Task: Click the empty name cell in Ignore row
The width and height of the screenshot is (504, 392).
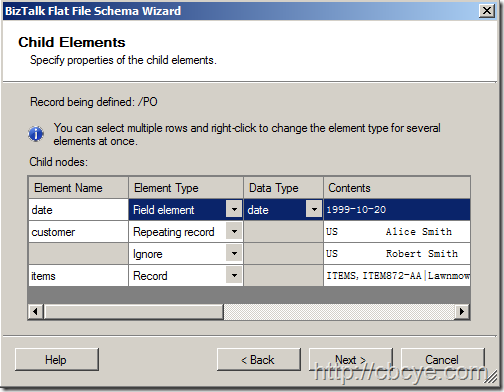Action: (78, 254)
